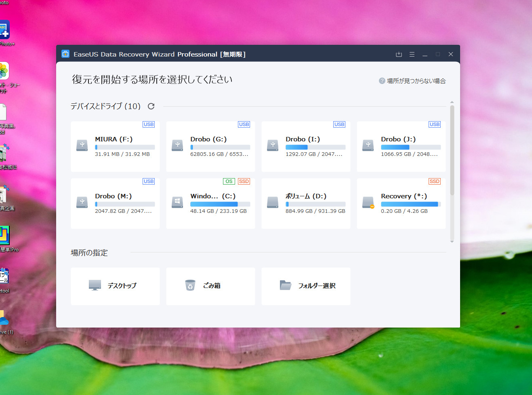This screenshot has height=395, width=532.
Task: Open the hamburger menu in title bar
Action: pyautogui.click(x=412, y=54)
